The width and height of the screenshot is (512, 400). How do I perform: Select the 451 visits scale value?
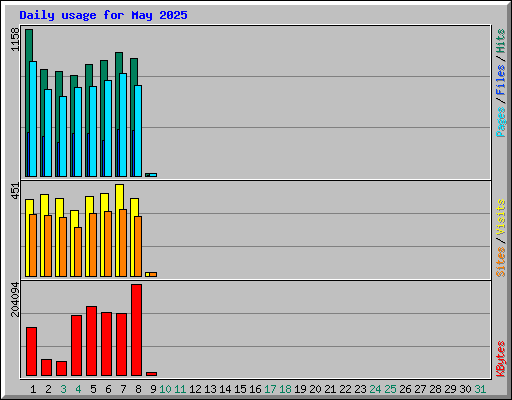pyautogui.click(x=15, y=191)
